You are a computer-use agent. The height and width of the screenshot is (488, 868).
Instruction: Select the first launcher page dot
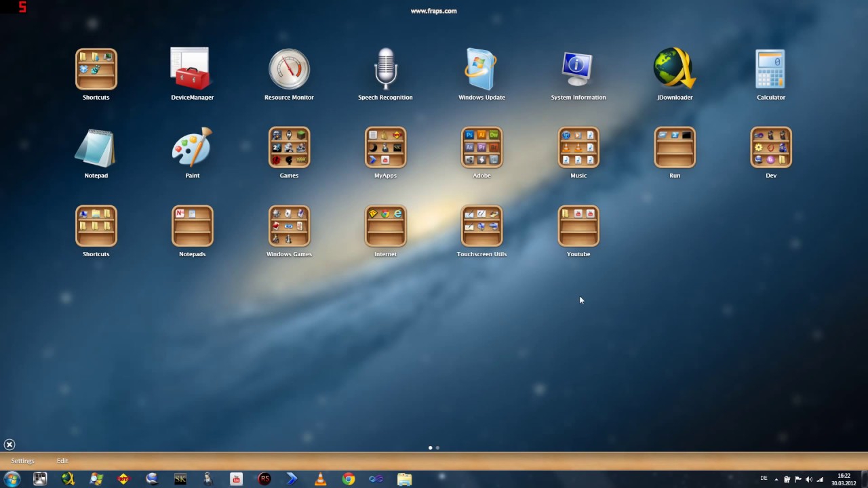click(431, 448)
